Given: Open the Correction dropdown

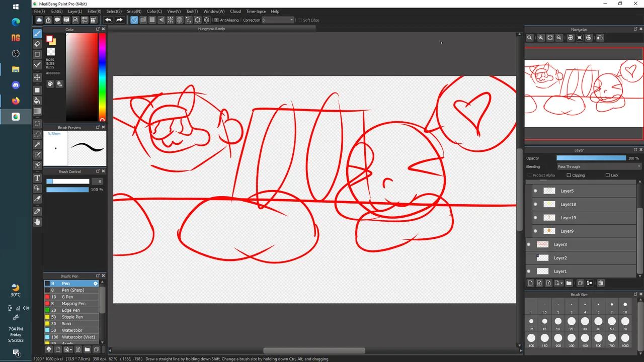Looking at the screenshot, I should pos(278,20).
